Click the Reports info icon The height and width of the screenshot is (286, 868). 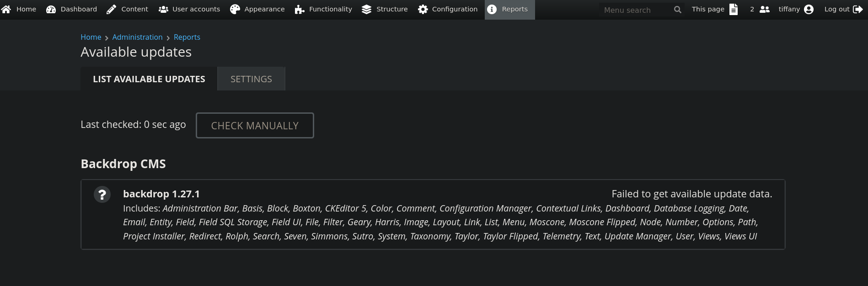pyautogui.click(x=492, y=10)
